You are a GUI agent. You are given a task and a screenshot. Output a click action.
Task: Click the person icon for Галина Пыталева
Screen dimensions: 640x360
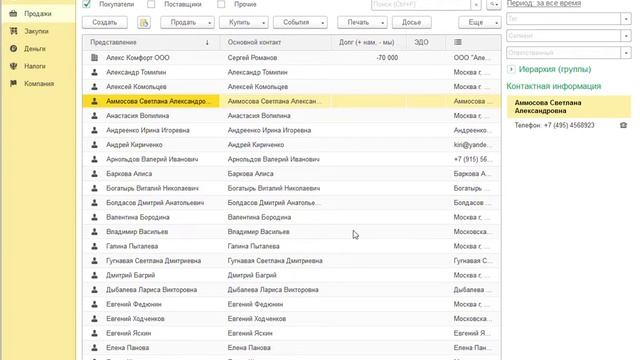point(95,246)
